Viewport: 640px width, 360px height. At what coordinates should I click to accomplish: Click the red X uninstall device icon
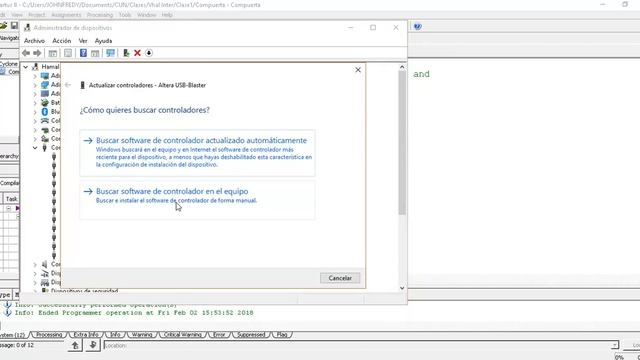138,53
